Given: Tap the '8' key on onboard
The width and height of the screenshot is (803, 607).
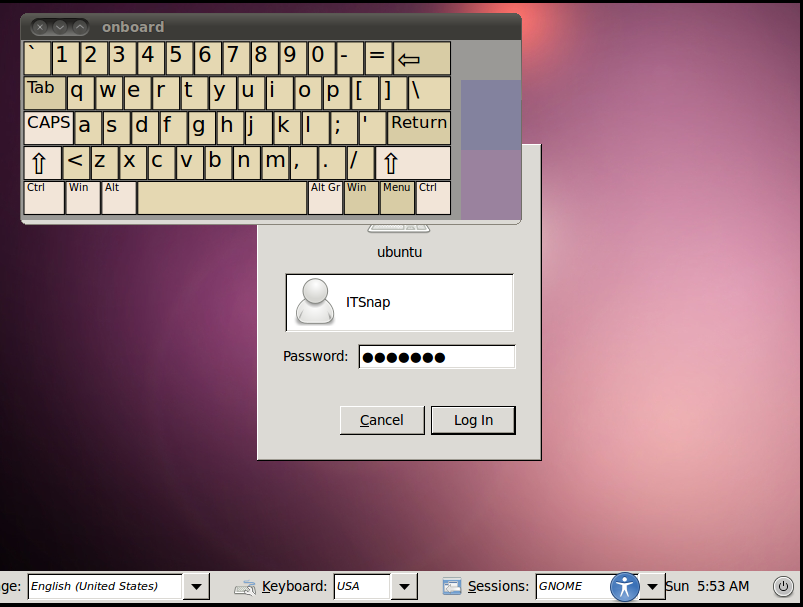Looking at the screenshot, I should (x=264, y=58).
